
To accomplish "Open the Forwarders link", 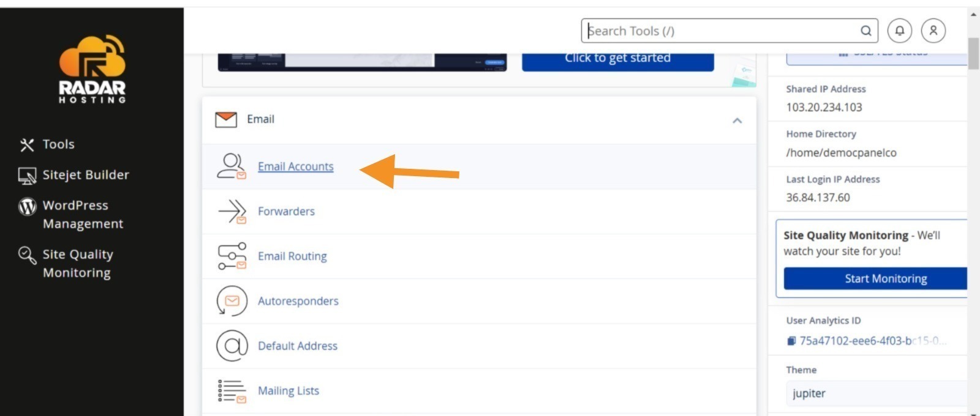I will coord(286,211).
